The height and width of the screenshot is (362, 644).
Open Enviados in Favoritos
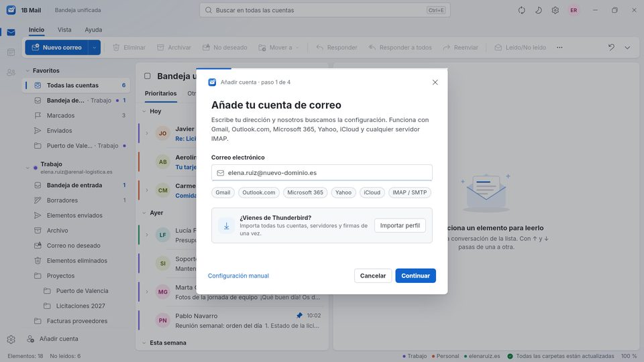click(x=76, y=131)
